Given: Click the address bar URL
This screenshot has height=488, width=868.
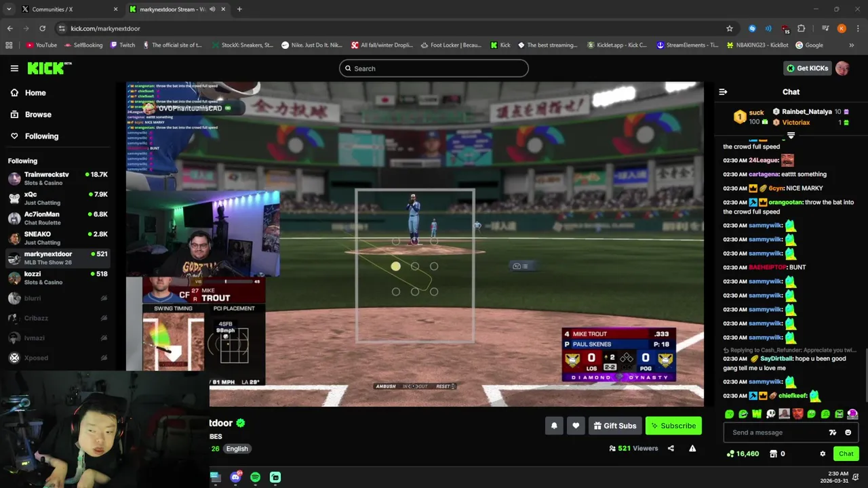Looking at the screenshot, I should click(x=105, y=28).
